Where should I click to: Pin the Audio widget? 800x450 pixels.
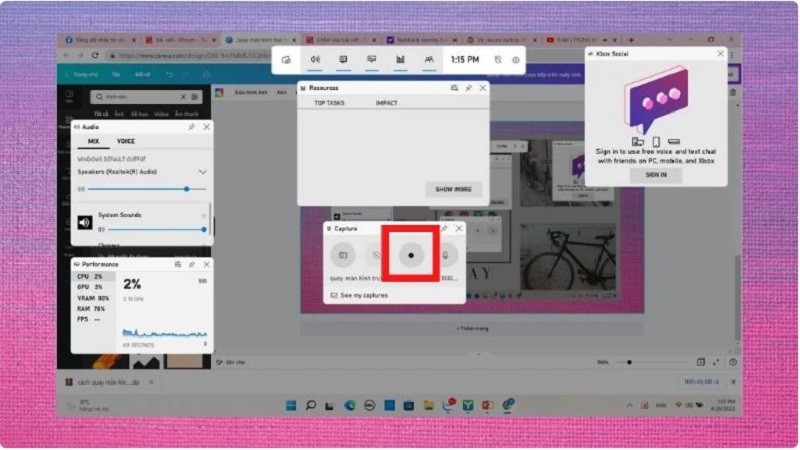[x=192, y=127]
